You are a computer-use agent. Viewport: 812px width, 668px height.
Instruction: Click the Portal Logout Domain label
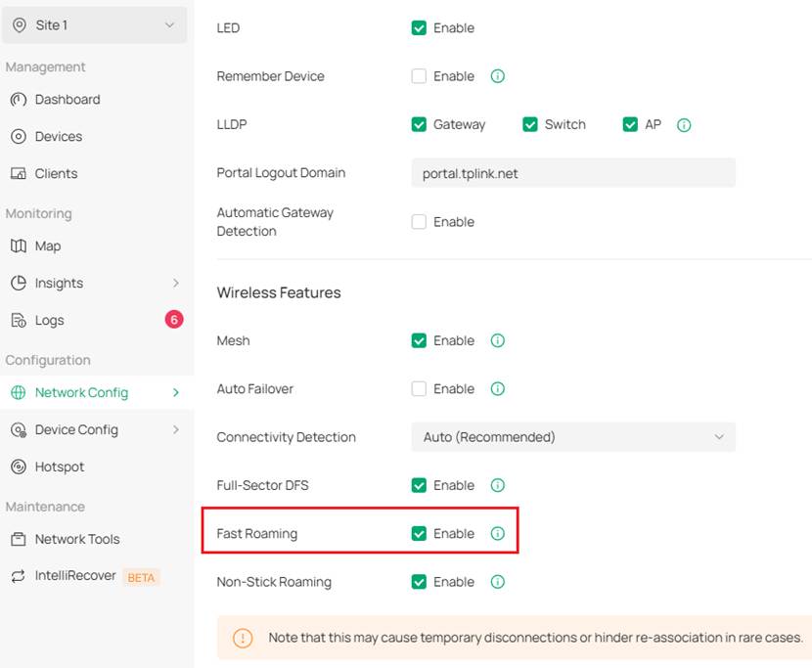pos(281,173)
